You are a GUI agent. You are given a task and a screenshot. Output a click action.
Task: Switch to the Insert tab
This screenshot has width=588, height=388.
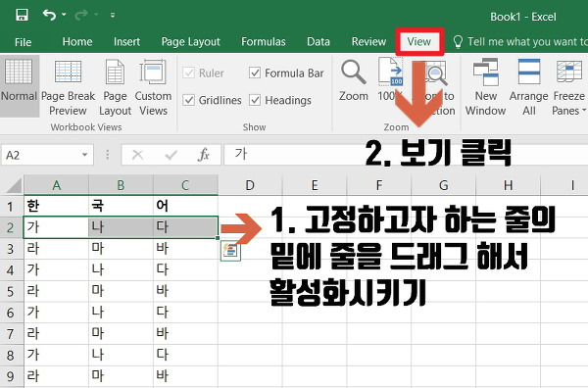click(126, 41)
